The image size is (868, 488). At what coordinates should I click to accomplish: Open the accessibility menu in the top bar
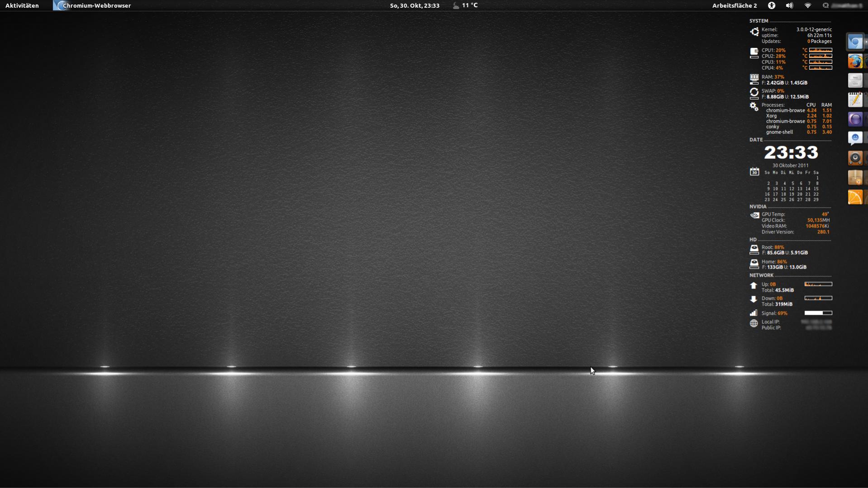(x=772, y=5)
